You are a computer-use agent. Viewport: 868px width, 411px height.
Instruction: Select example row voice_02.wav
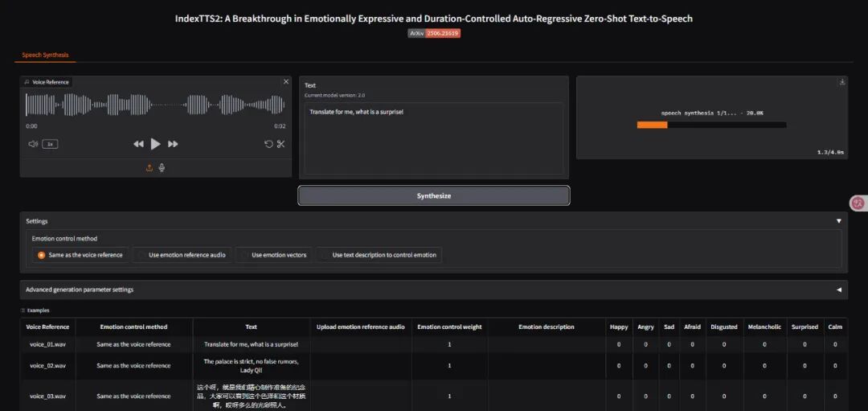[47, 366]
